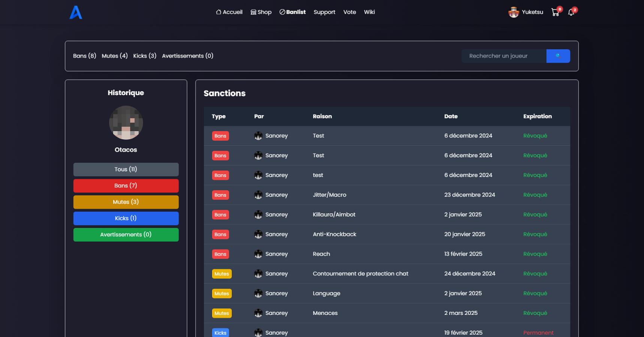Click the Otacos player head avatar
The height and width of the screenshot is (337, 644).
(126, 123)
